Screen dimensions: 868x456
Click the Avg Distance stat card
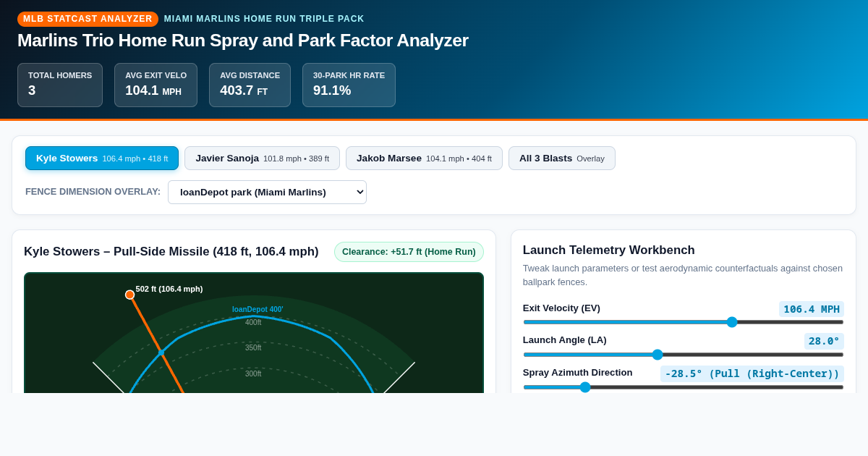click(250, 85)
